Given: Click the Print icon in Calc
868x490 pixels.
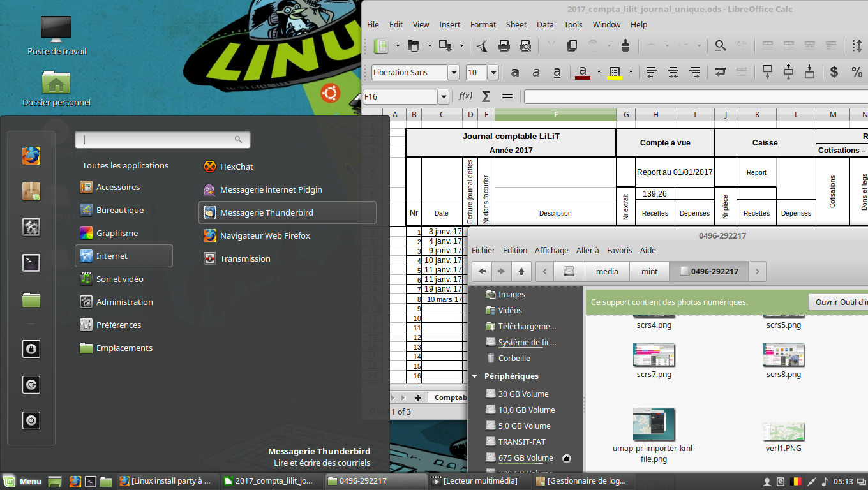Looking at the screenshot, I should coord(504,45).
